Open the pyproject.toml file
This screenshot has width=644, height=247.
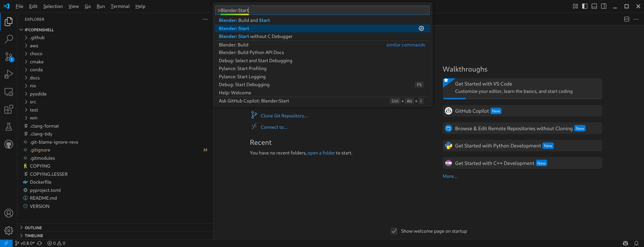(x=45, y=190)
